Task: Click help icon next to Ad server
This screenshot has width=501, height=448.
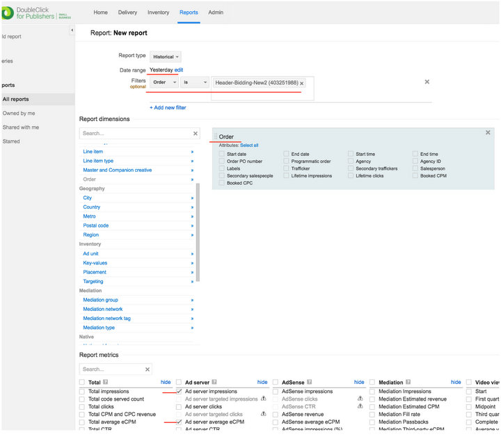Action: click(x=214, y=382)
